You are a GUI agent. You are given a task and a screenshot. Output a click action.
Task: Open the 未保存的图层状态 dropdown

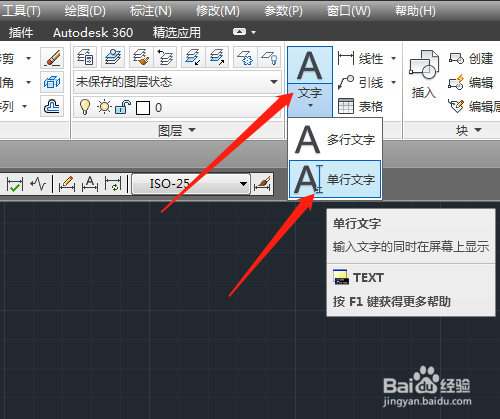pos(177,82)
